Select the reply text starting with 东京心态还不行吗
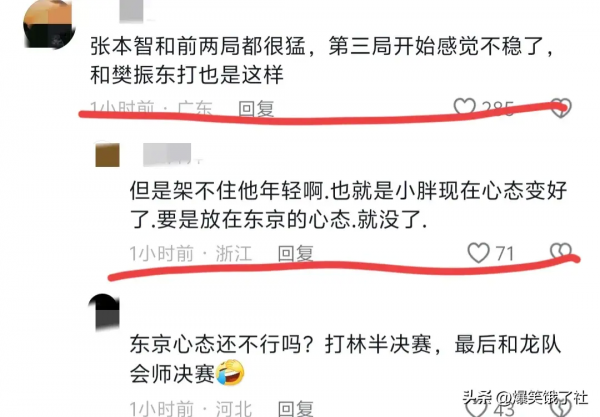Viewport: 600px width, 417px height. pyautogui.click(x=346, y=359)
